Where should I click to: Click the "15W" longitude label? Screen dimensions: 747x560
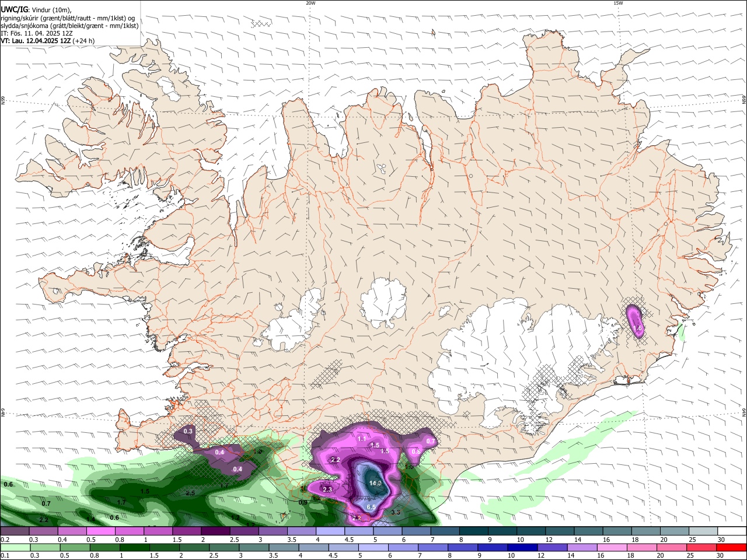click(618, 3)
